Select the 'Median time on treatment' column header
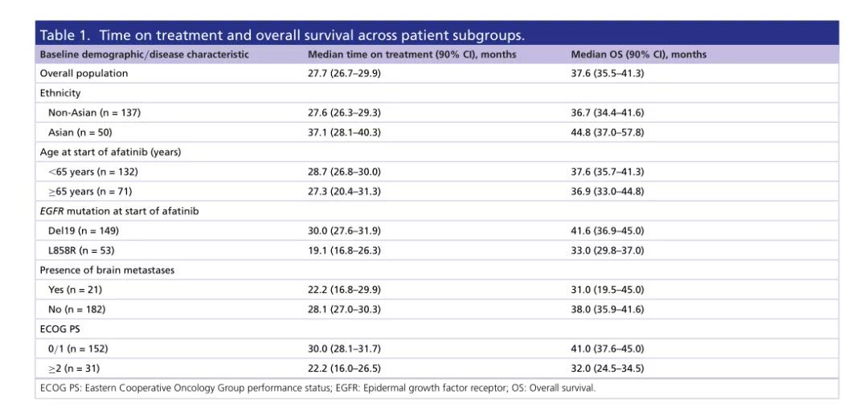This screenshot has width=868, height=411. [412, 55]
